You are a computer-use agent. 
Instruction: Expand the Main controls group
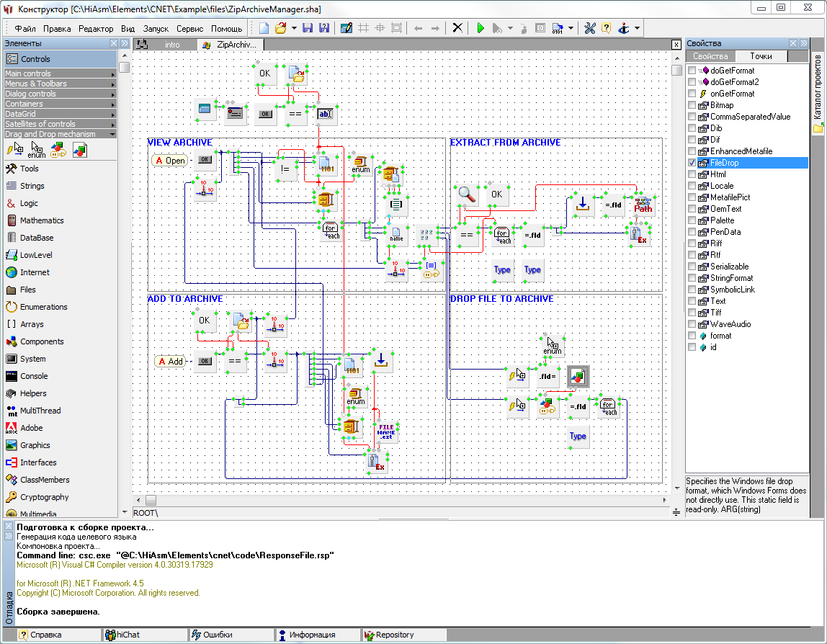59,73
